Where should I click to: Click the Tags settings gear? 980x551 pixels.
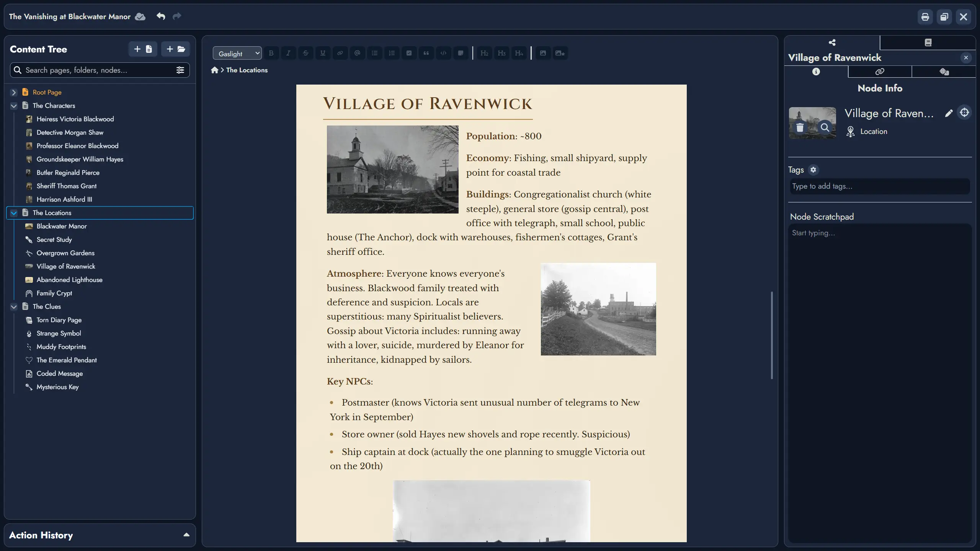(813, 170)
